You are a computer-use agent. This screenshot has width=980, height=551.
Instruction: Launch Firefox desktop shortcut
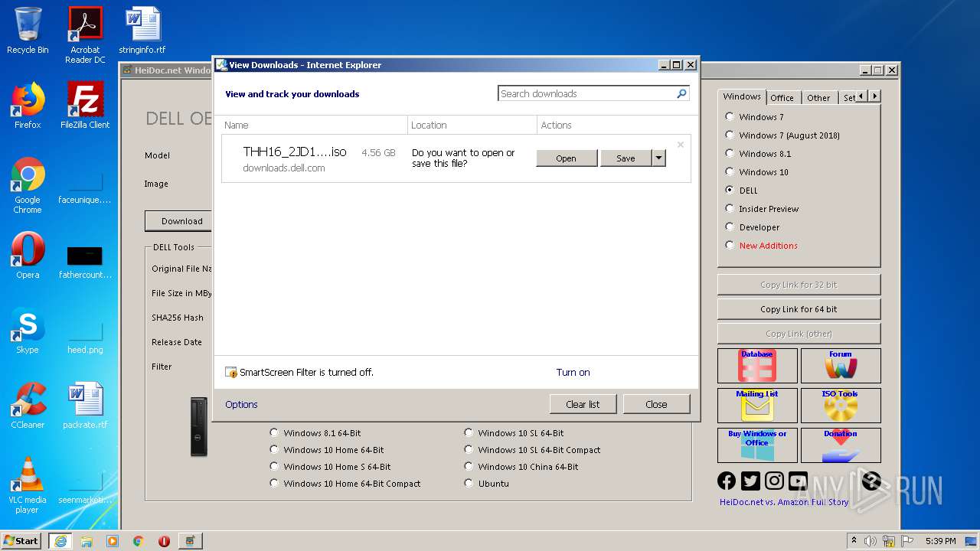tap(28, 106)
